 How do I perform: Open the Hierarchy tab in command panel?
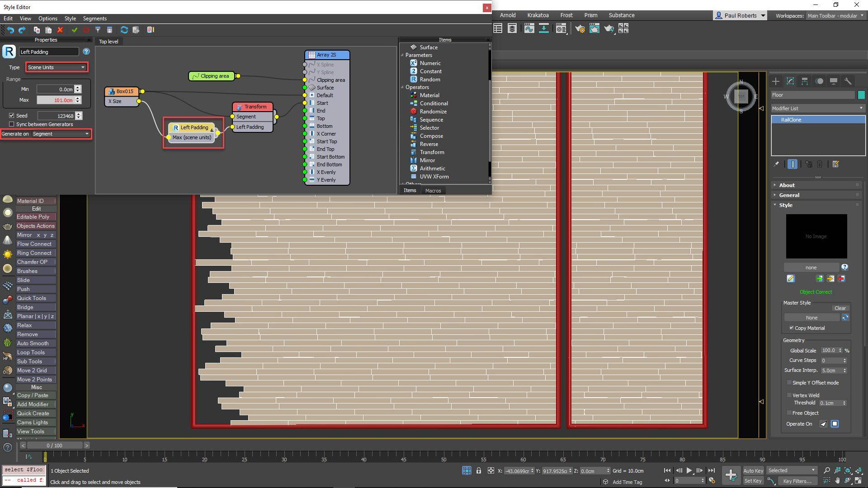pos(804,81)
